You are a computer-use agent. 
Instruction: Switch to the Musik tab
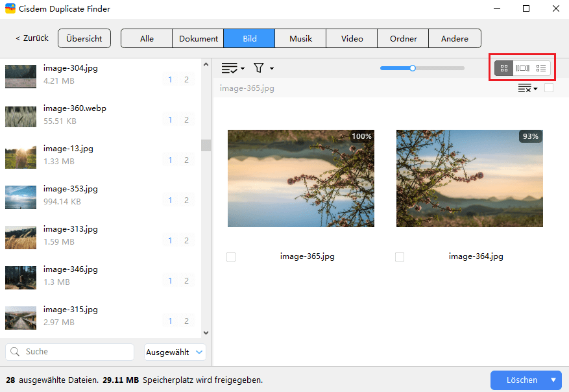coord(300,38)
